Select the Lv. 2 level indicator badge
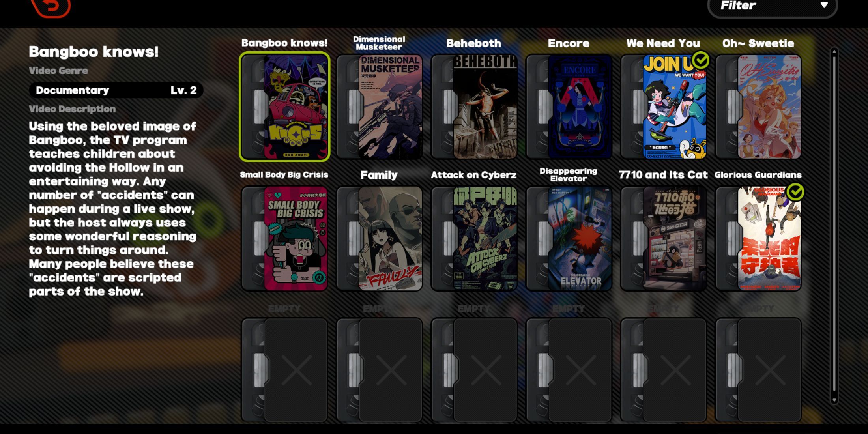Screen dimensions: 868x434 (186, 90)
